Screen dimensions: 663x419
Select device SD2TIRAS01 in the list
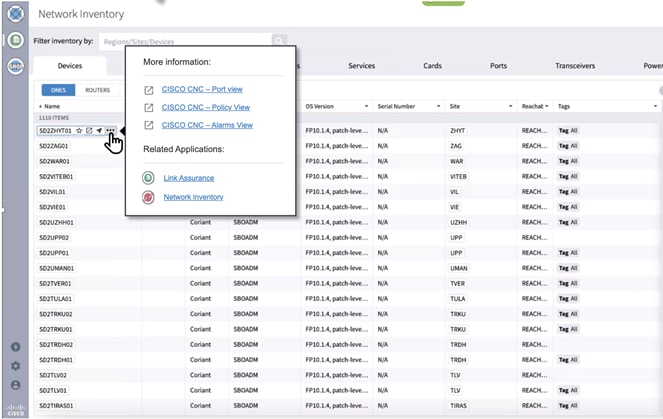pos(56,405)
